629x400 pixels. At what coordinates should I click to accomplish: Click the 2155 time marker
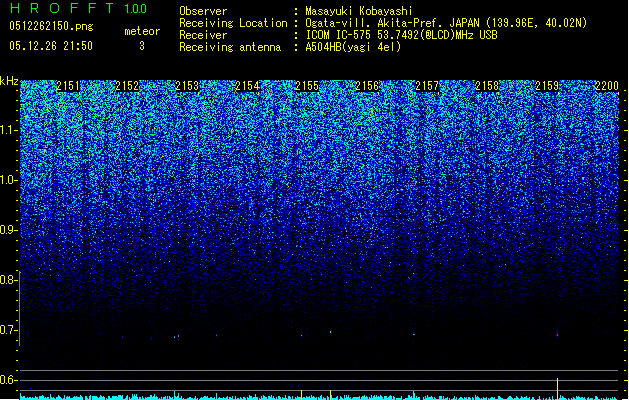coord(307,86)
